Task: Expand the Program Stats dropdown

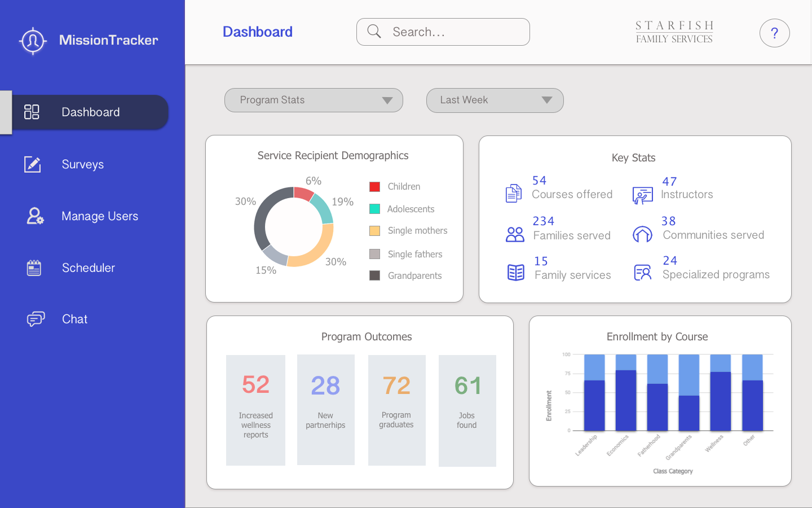Action: pos(314,100)
